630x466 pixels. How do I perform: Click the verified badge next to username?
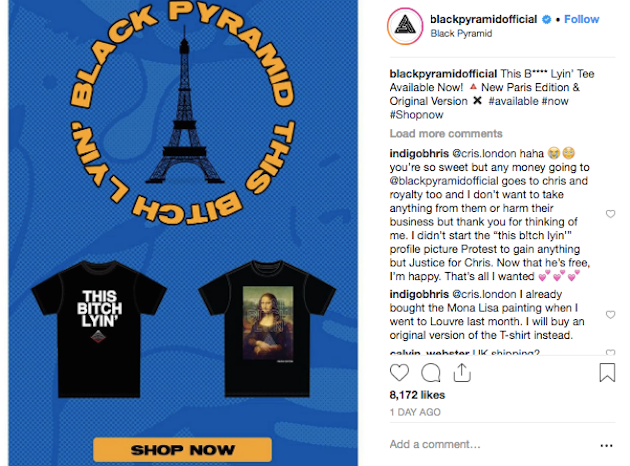click(x=546, y=19)
